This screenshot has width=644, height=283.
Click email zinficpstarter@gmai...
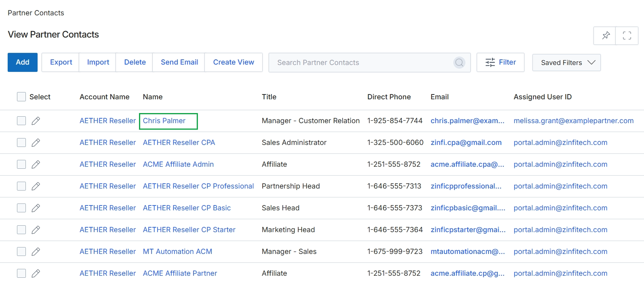[468, 230]
